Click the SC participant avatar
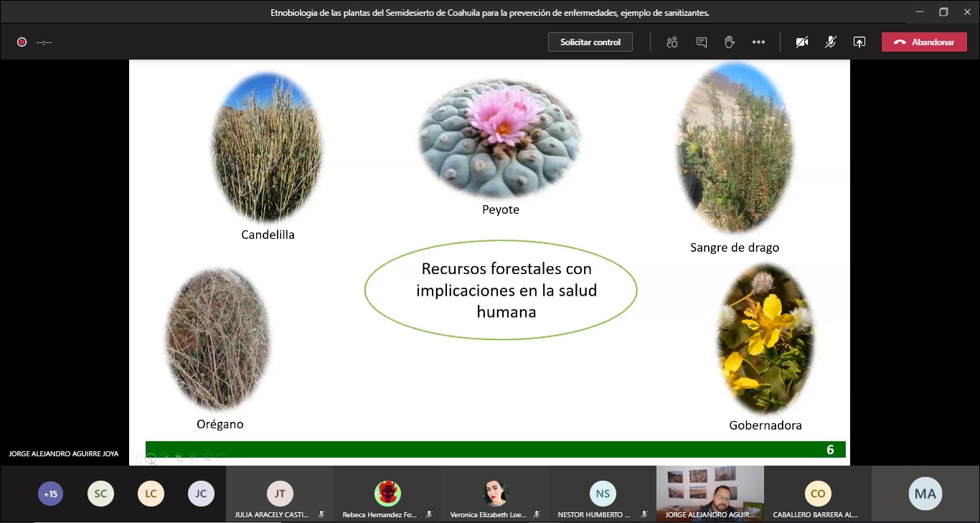This screenshot has width=980, height=523. pyautogui.click(x=100, y=494)
